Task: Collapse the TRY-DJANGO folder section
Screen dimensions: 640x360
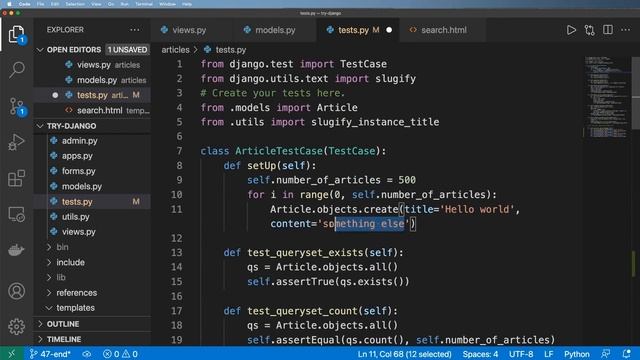Action: click(x=40, y=126)
